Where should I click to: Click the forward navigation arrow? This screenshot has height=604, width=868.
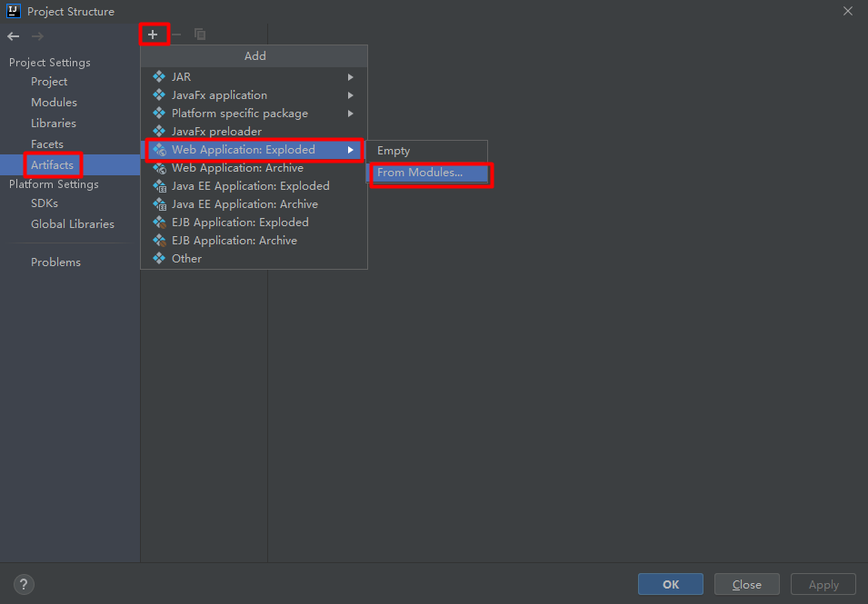pos(37,36)
